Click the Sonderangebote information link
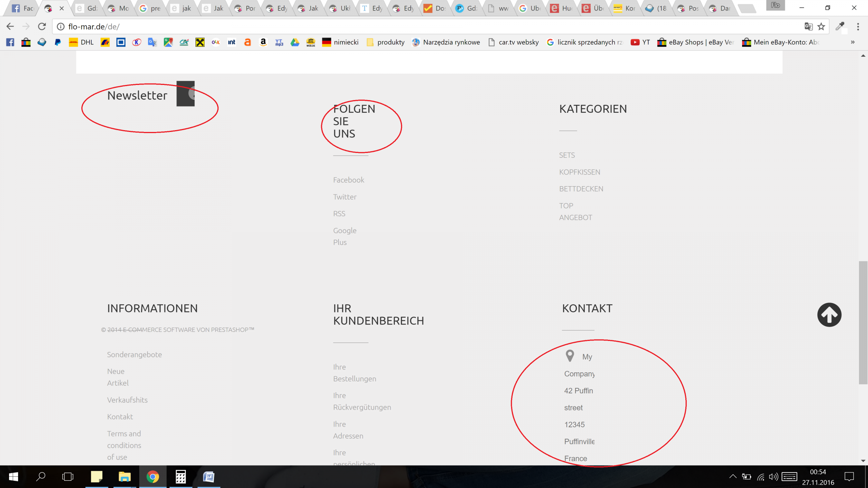The image size is (868, 488). click(x=134, y=355)
